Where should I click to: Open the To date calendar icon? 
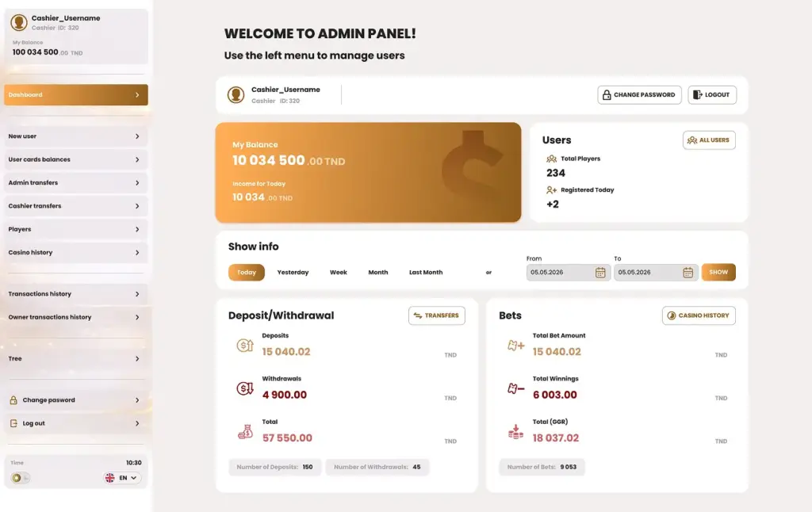point(688,273)
